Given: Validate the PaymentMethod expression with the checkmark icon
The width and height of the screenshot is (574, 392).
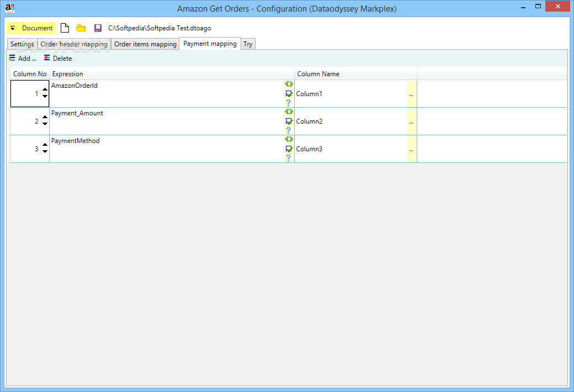Looking at the screenshot, I should tap(289, 149).
